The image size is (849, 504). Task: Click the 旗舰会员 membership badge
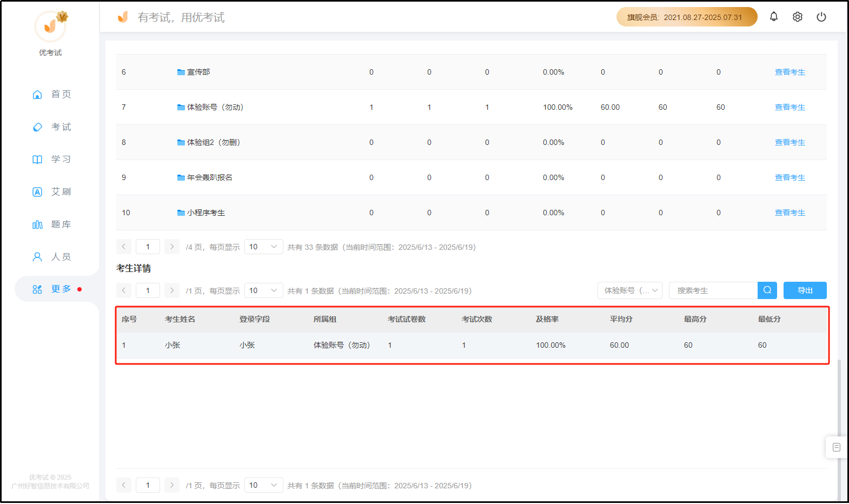tap(687, 17)
